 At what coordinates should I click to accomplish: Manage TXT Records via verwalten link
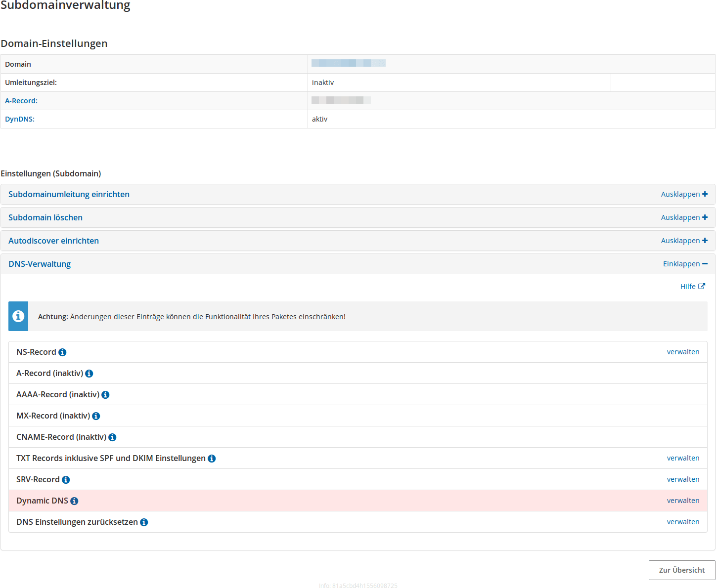[683, 458]
